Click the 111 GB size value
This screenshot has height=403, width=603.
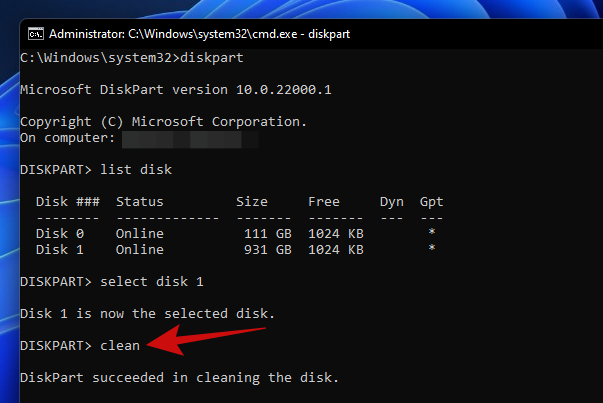[268, 234]
